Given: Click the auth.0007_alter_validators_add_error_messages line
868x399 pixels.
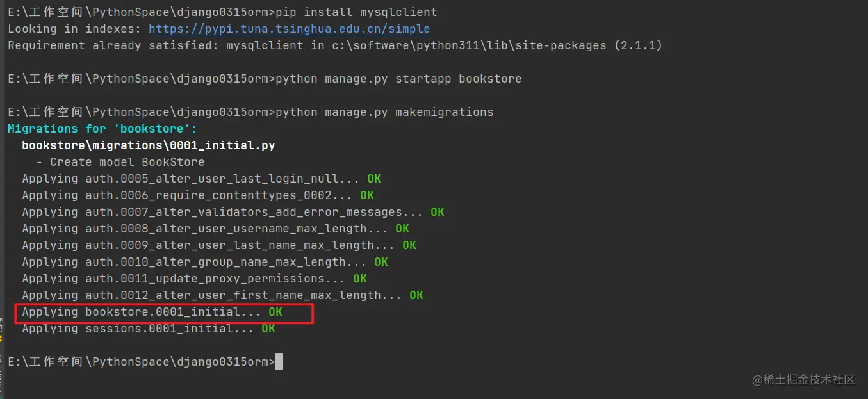Looking at the screenshot, I should (x=222, y=212).
